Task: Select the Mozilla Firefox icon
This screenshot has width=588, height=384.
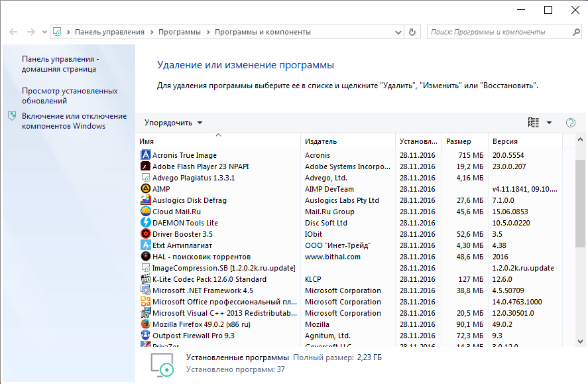Action: 146,324
